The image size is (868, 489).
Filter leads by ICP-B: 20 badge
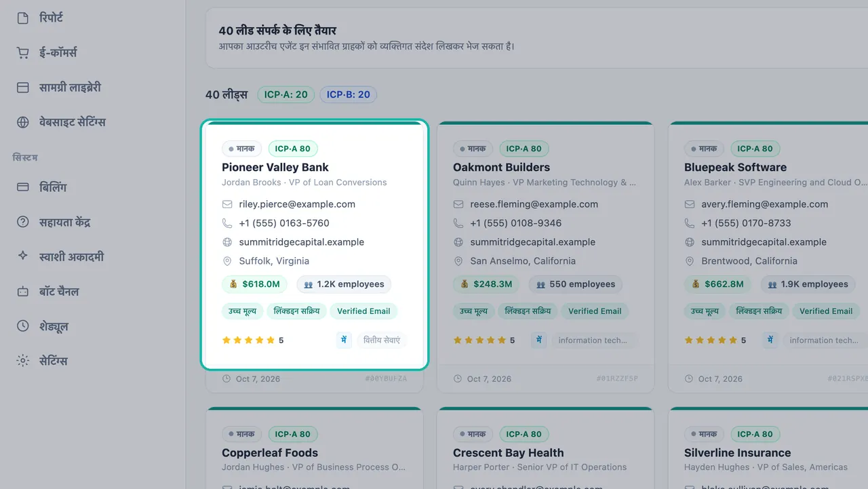pyautogui.click(x=348, y=95)
